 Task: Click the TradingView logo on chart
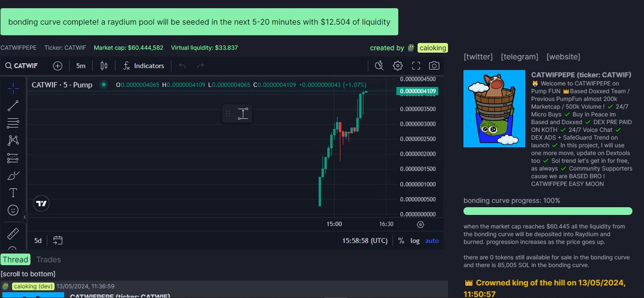[41, 203]
